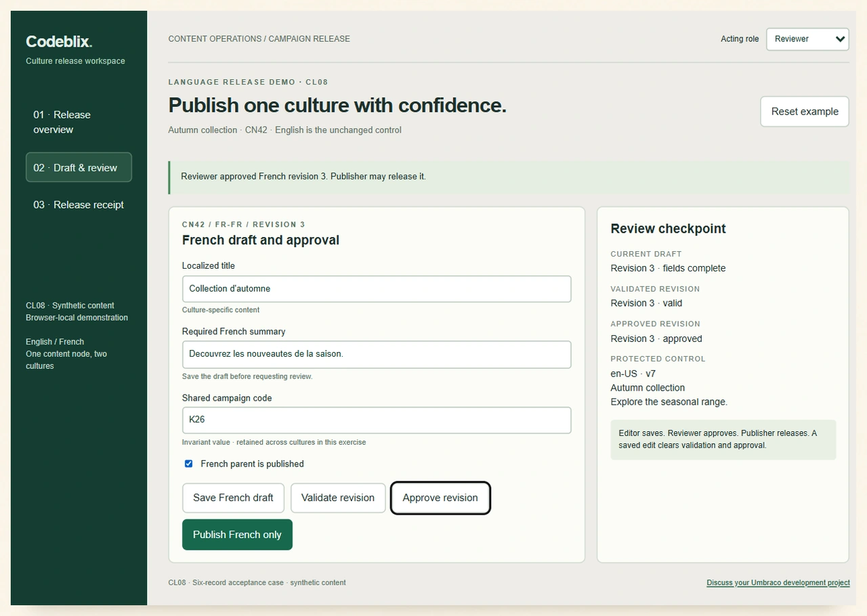
Task: Click the 'CONTENT OPERATIONS / CAMPAIGN RELEASE' breadcrumb
Action: pyautogui.click(x=259, y=39)
